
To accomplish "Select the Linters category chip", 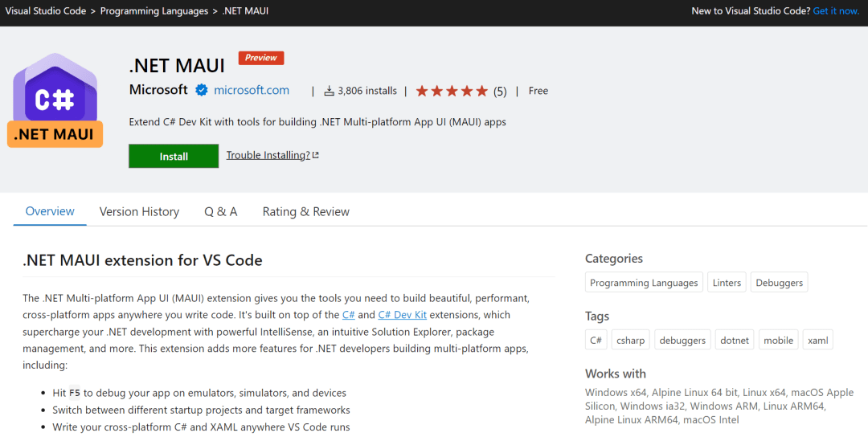I will (x=727, y=283).
